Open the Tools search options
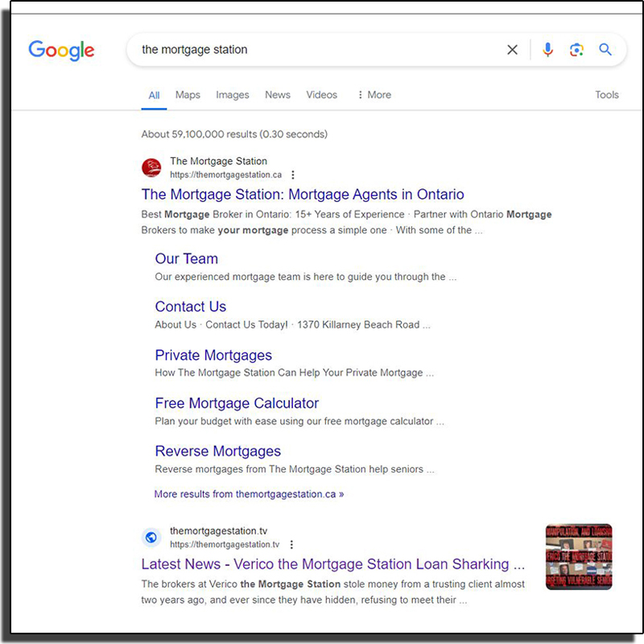This screenshot has height=644, width=644. [x=607, y=95]
